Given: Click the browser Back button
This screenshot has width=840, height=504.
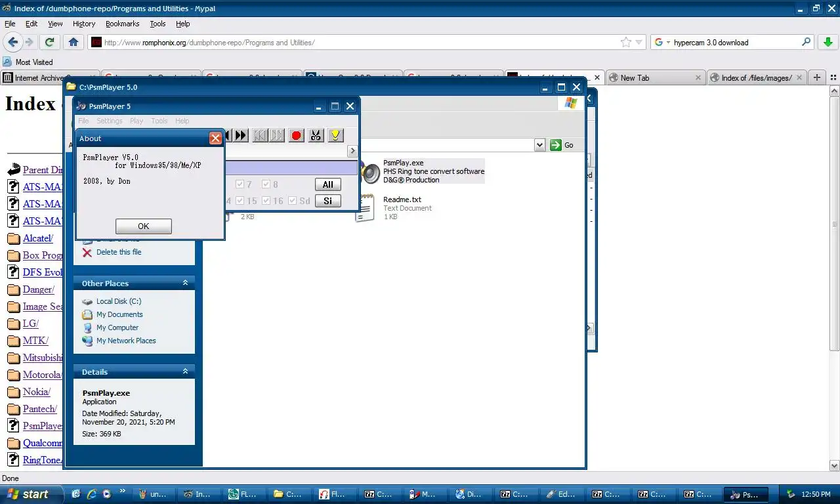Looking at the screenshot, I should tap(12, 42).
